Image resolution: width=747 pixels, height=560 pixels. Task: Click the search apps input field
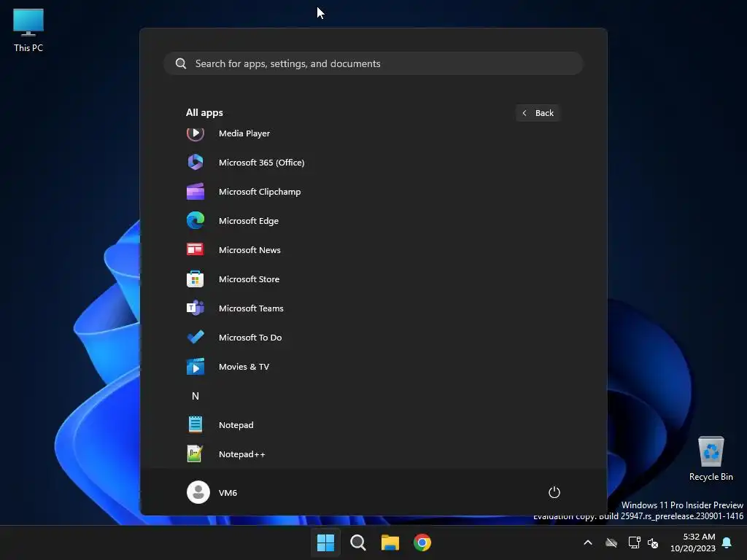click(373, 63)
